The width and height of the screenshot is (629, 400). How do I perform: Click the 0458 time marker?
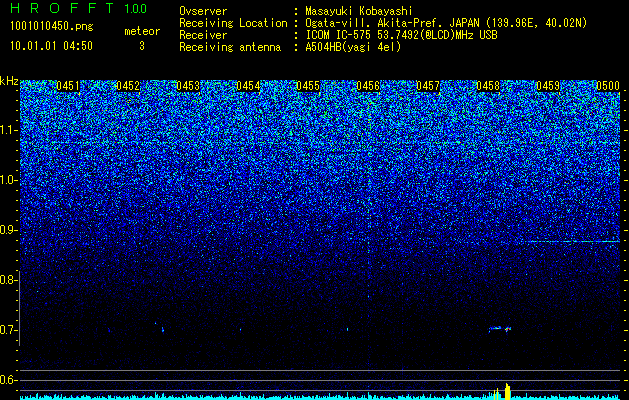488,86
